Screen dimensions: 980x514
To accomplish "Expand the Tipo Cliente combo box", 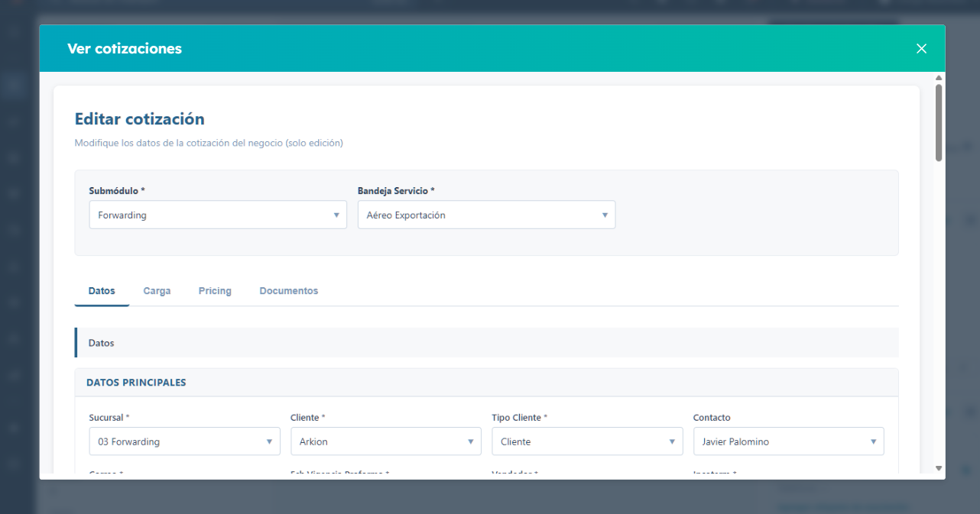I will [587, 441].
